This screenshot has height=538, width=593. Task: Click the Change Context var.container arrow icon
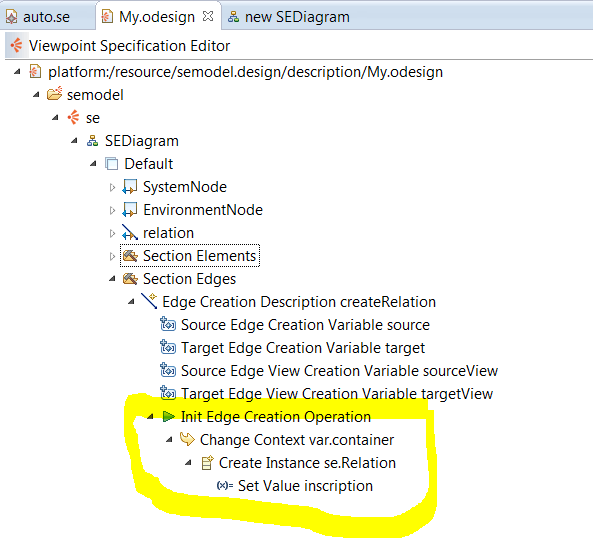(187, 439)
